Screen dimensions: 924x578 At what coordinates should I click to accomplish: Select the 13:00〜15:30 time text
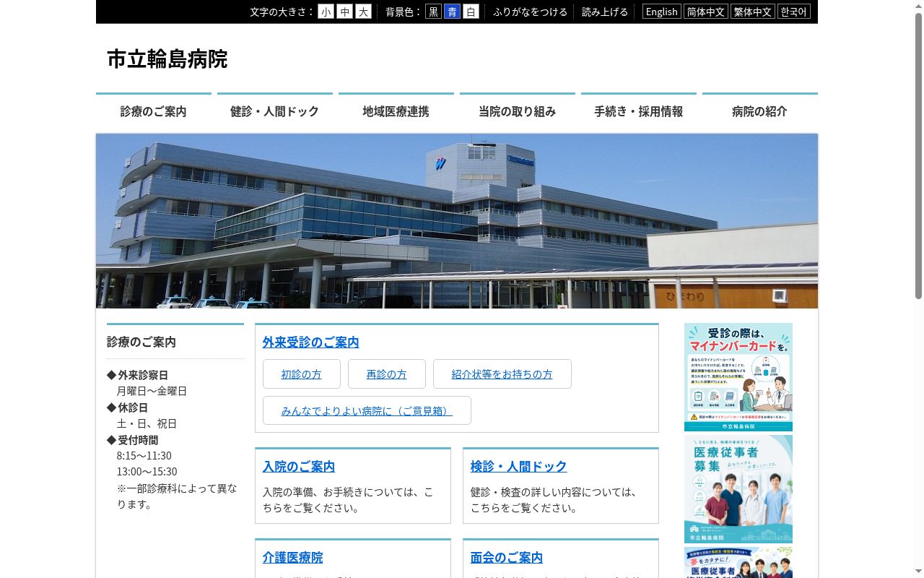click(x=147, y=472)
